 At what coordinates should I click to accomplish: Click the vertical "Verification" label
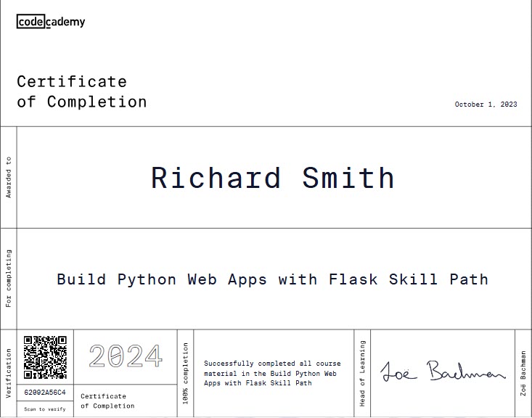pyautogui.click(x=9, y=373)
